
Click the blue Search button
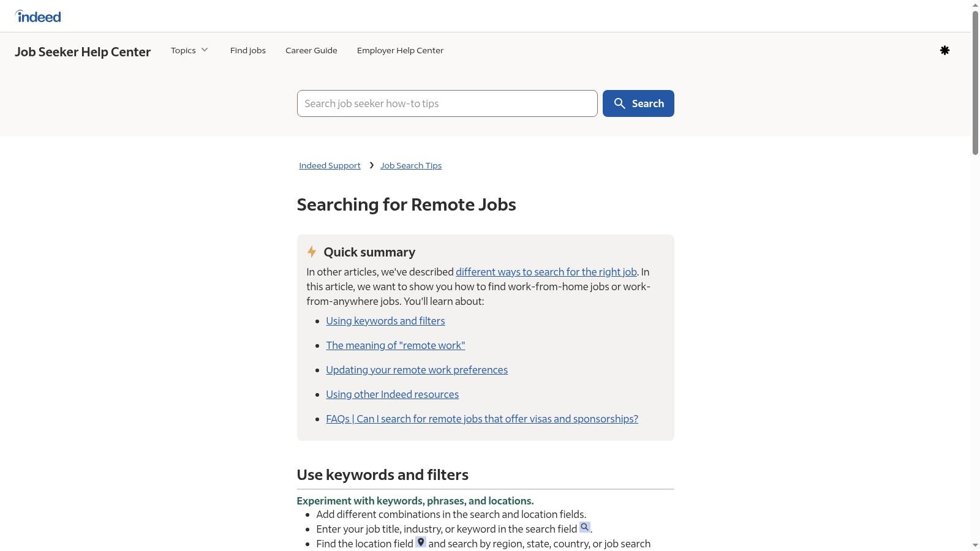(x=638, y=103)
